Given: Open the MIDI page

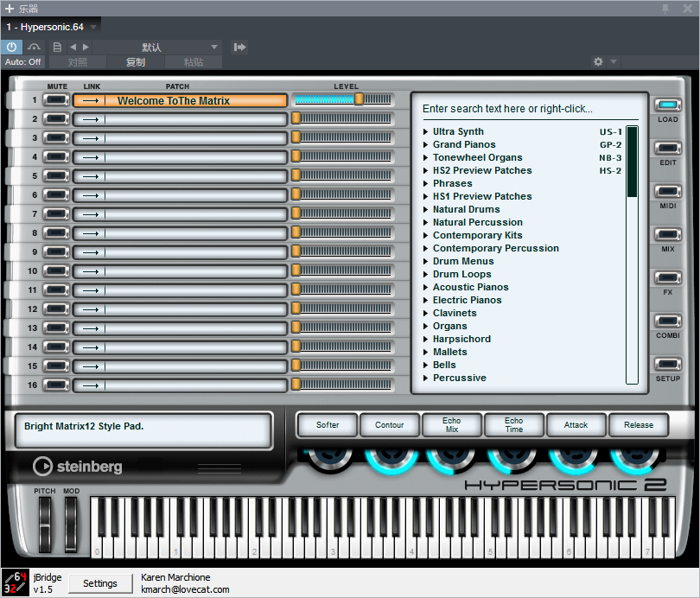Looking at the screenshot, I should (667, 192).
